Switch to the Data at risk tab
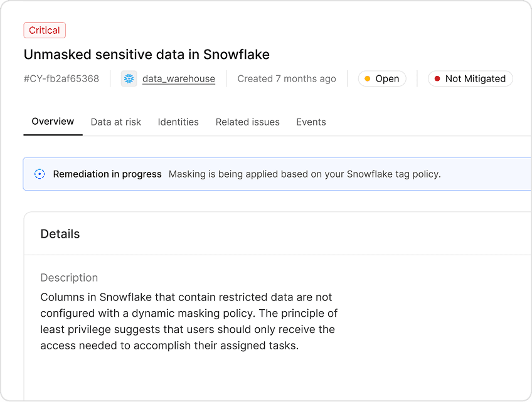 [115, 122]
